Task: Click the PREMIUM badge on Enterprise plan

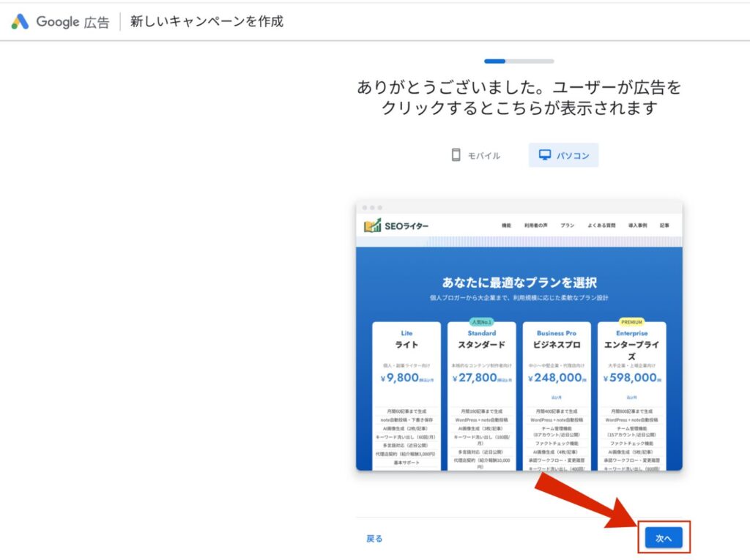Action: (631, 322)
